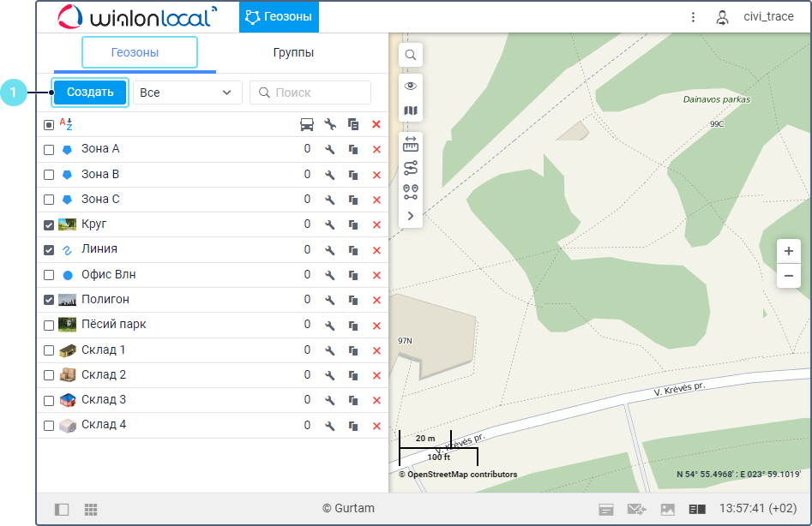Viewport: 812px width, 526px height.
Task: Switch to the Группы tab
Action: [293, 52]
